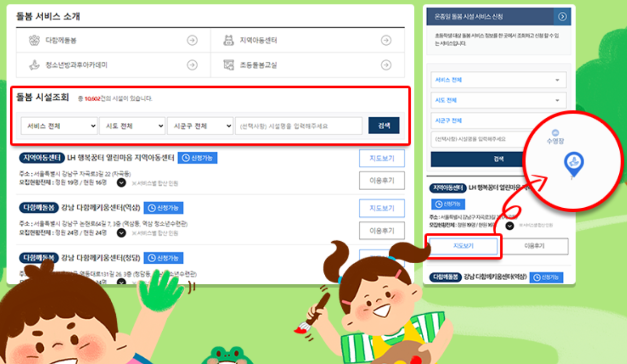Click the blue map pin marker
The image size is (627, 364).
click(573, 164)
